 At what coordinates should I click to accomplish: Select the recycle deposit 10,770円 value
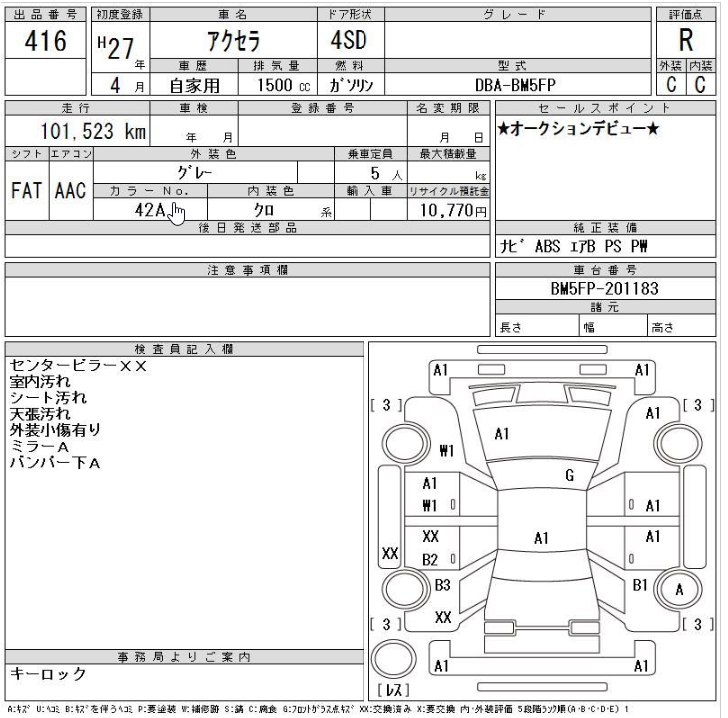pyautogui.click(x=450, y=210)
